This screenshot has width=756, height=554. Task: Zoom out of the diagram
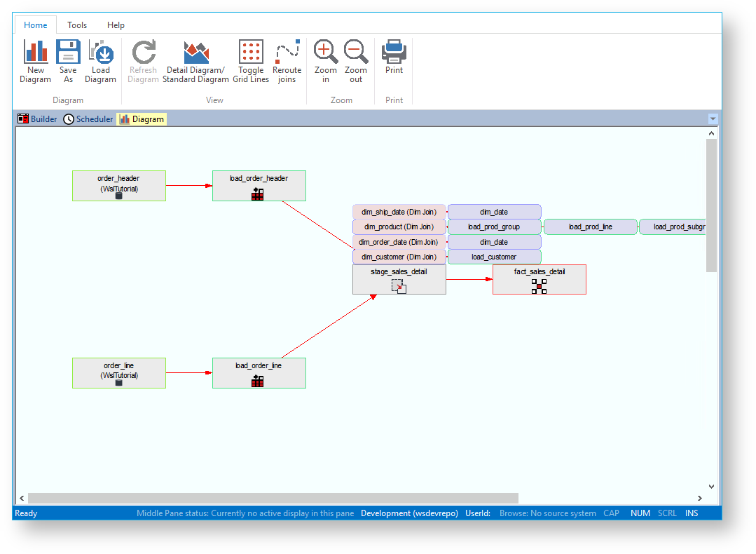tap(356, 61)
